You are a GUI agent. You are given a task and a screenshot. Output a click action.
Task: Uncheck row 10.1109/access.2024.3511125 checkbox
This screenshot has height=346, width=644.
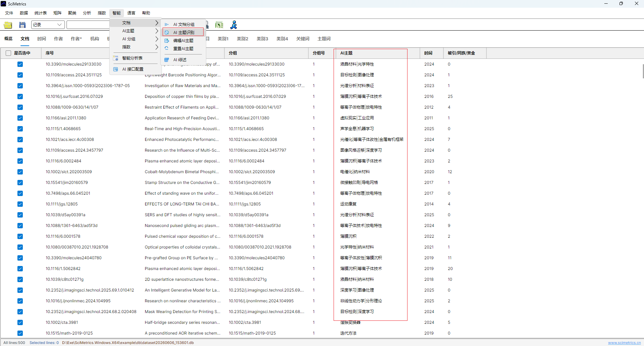[20, 75]
